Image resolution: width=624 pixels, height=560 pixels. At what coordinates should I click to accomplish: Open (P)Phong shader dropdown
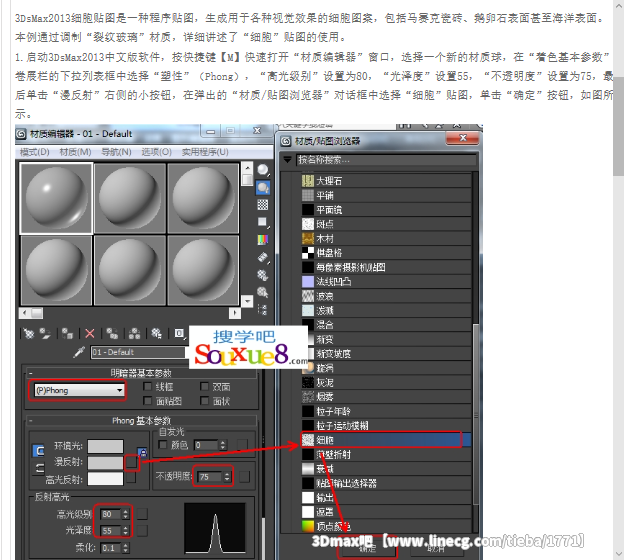[79, 390]
